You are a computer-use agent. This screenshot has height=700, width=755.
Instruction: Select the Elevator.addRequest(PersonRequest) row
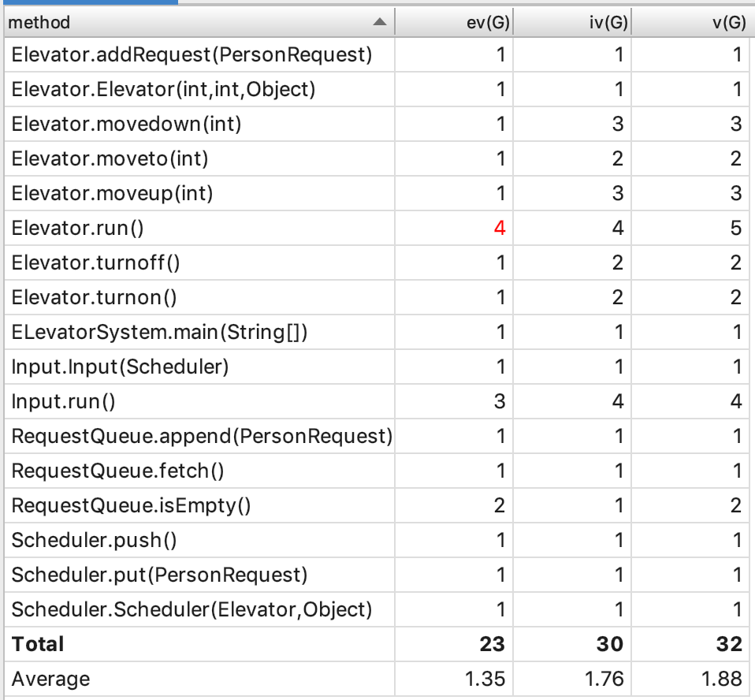tap(192, 56)
